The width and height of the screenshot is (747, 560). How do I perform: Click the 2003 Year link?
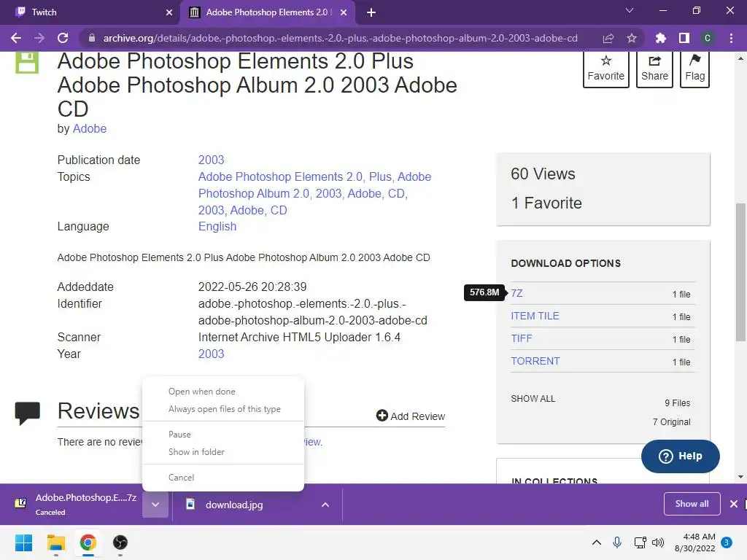tap(211, 354)
